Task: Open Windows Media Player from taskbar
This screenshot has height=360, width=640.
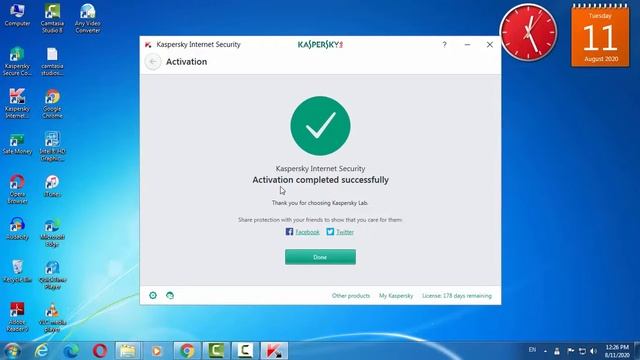Action: tap(157, 351)
